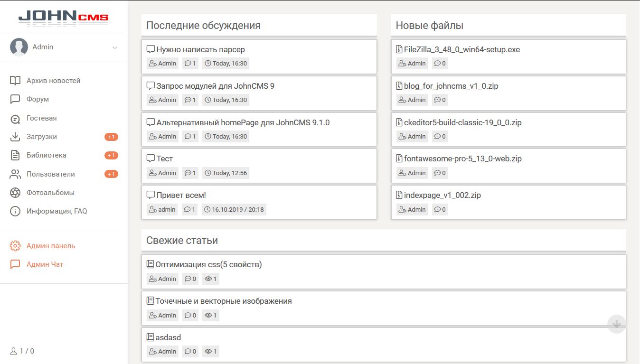Open article Точечные и векторные изображения
The width and height of the screenshot is (640, 364).
tap(223, 301)
